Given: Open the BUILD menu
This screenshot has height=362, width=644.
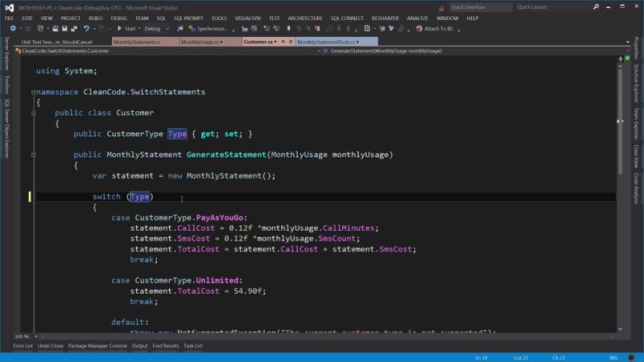Looking at the screenshot, I should pyautogui.click(x=96, y=18).
